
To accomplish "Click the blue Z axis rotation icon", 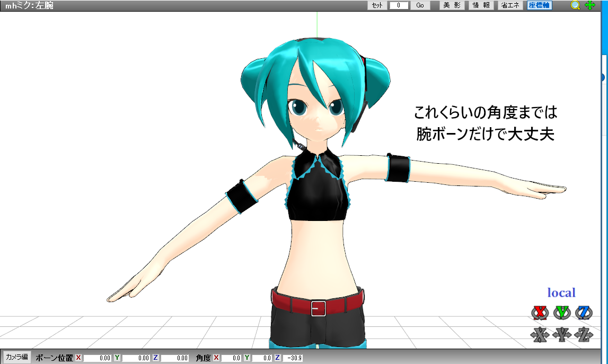I will 584,313.
